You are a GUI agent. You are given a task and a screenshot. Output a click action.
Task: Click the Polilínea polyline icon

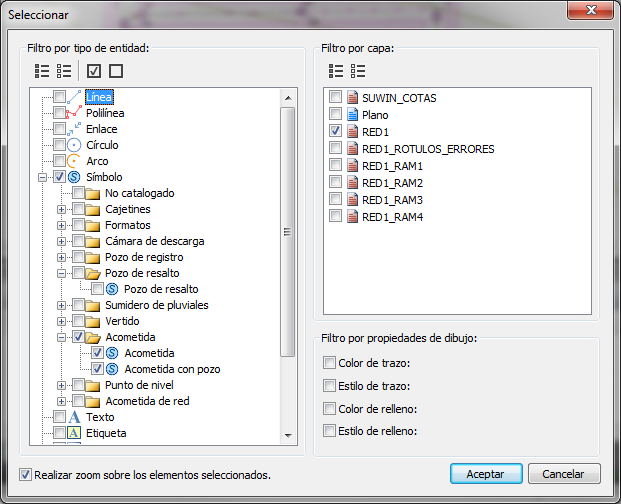pos(74,113)
